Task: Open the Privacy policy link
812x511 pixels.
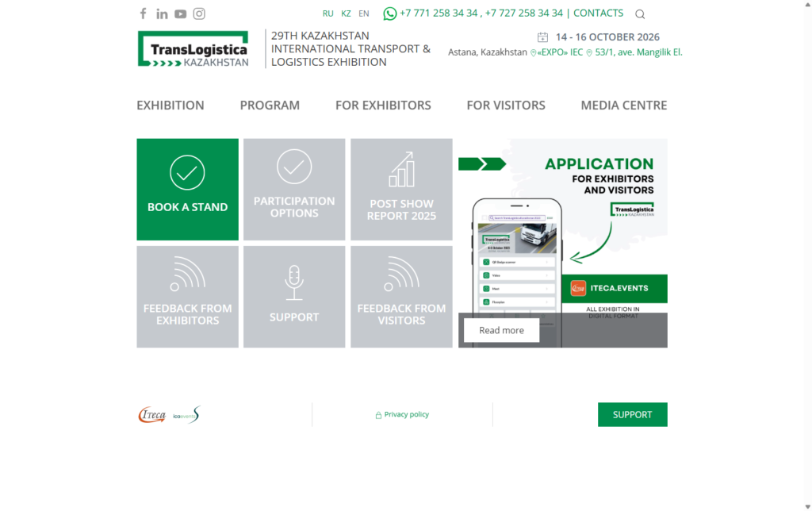Action: tap(406, 414)
